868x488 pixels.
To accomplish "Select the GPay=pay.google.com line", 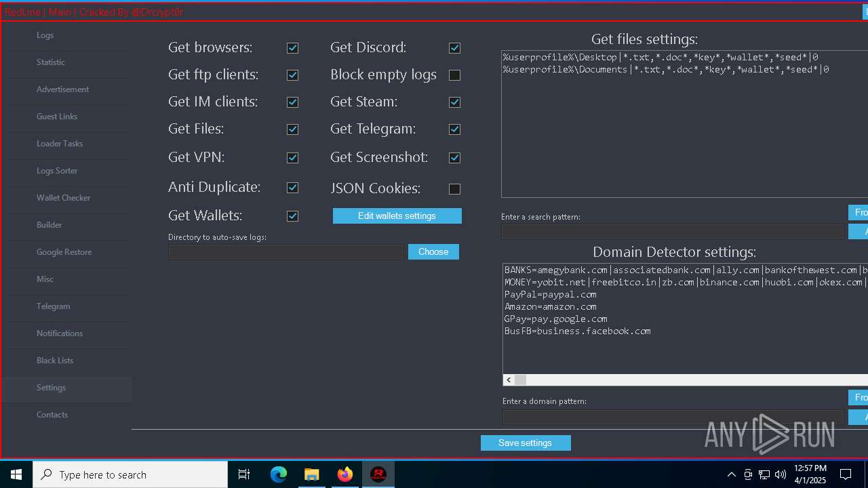I will click(x=556, y=319).
